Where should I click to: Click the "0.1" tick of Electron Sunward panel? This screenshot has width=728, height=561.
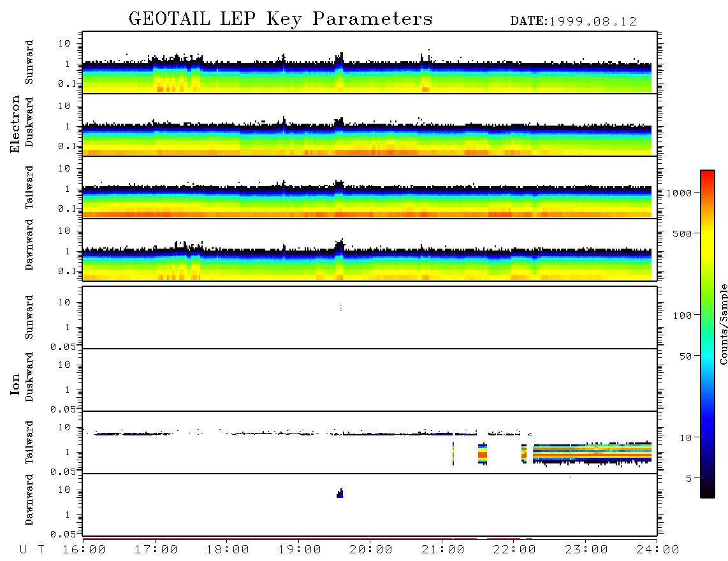(67, 84)
